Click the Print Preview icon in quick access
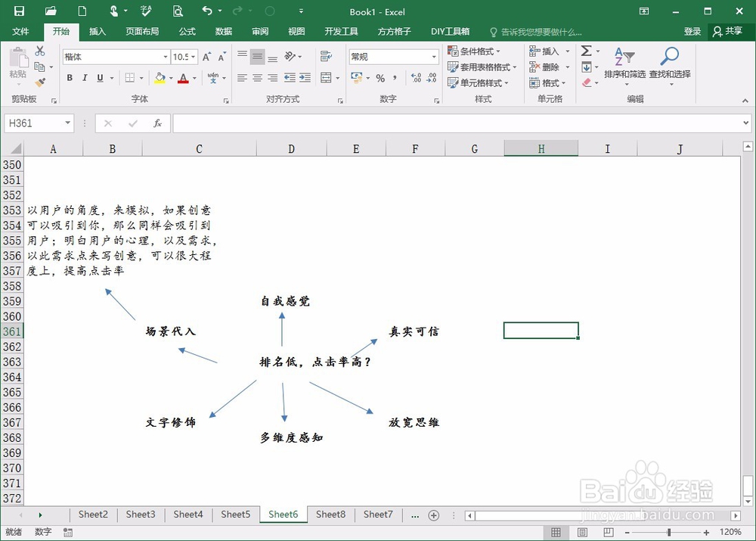This screenshot has height=541, width=756. 178,11
